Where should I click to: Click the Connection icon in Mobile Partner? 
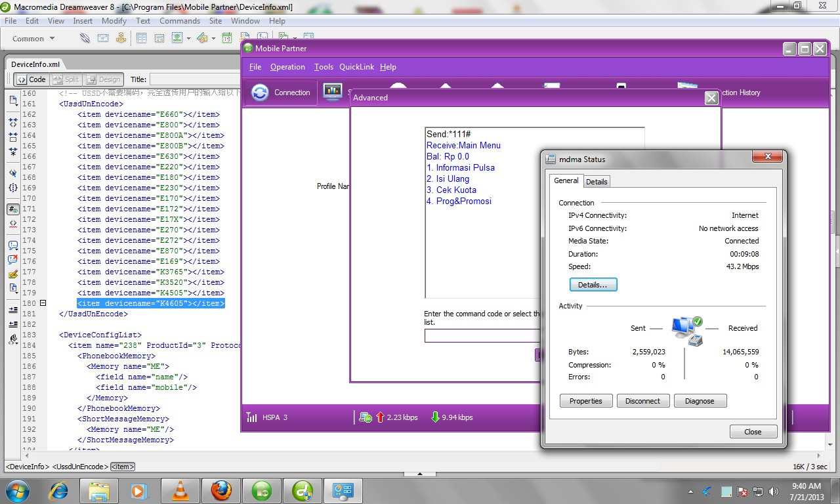pyautogui.click(x=261, y=93)
